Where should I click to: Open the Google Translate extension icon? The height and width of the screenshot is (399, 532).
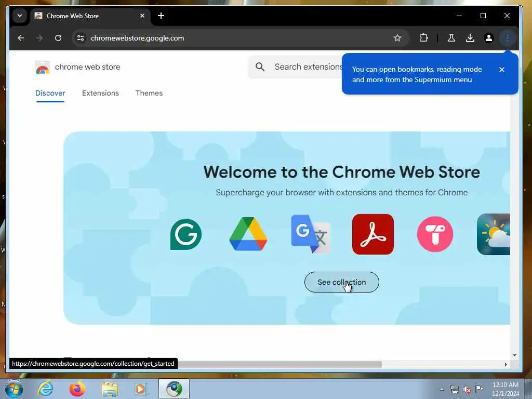click(x=311, y=234)
